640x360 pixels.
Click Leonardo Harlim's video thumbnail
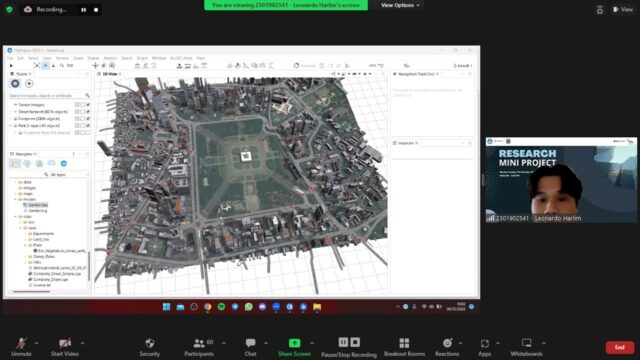[x=561, y=180]
